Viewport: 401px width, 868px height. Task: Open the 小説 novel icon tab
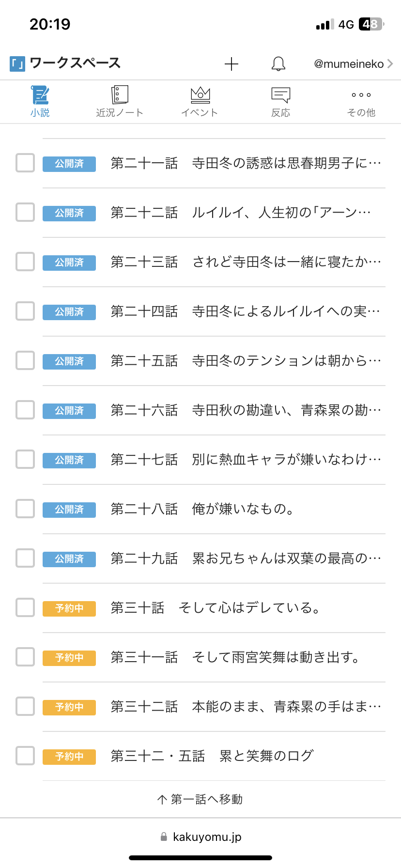click(40, 95)
